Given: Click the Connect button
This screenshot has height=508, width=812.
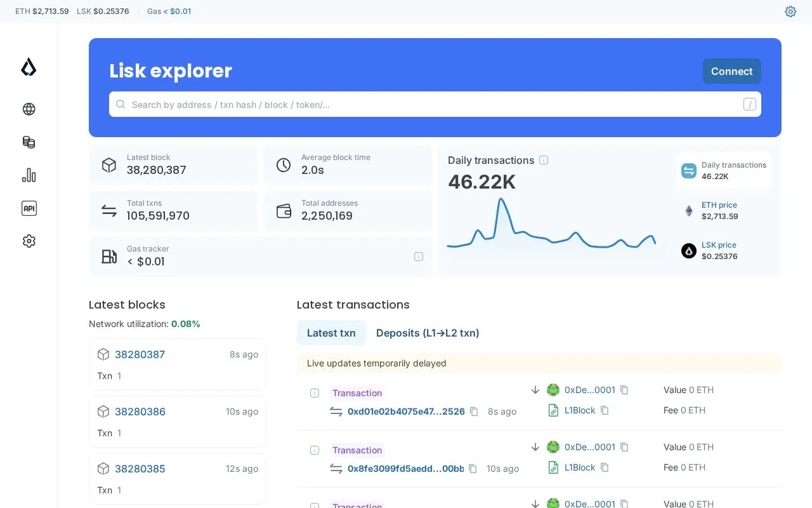Looking at the screenshot, I should tap(731, 71).
